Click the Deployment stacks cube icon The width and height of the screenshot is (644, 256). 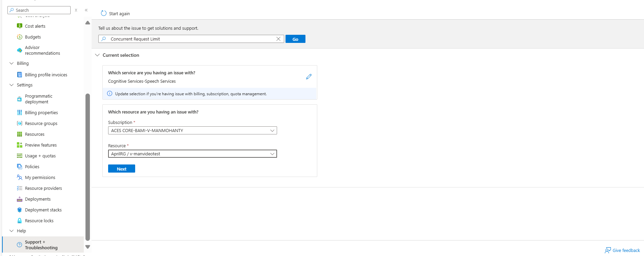coord(20,210)
